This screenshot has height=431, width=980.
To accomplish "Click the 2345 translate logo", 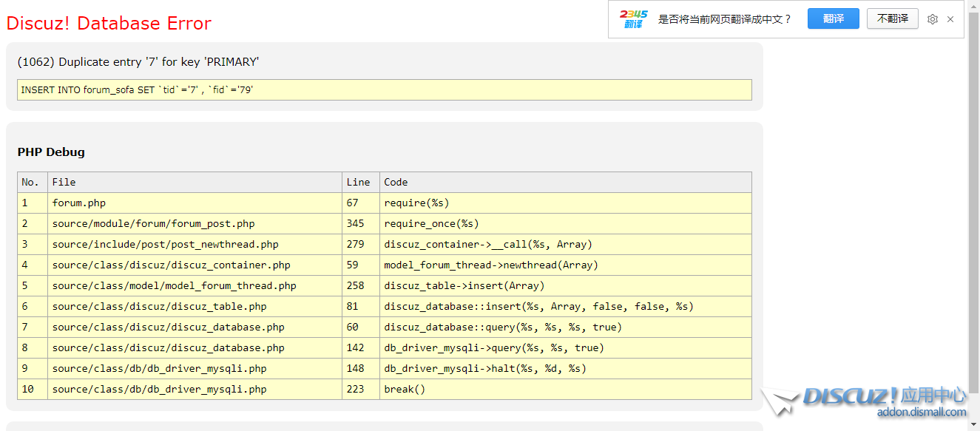I will point(633,19).
